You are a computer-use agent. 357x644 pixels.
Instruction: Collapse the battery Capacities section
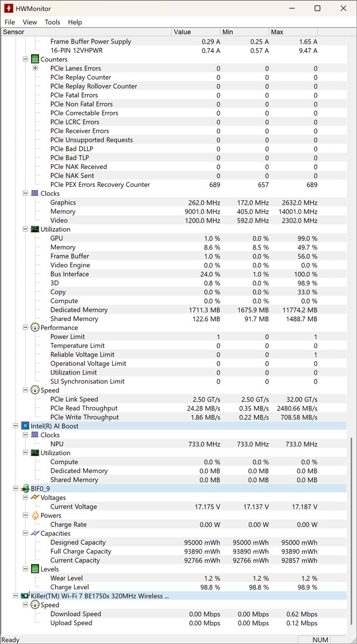[x=25, y=533]
